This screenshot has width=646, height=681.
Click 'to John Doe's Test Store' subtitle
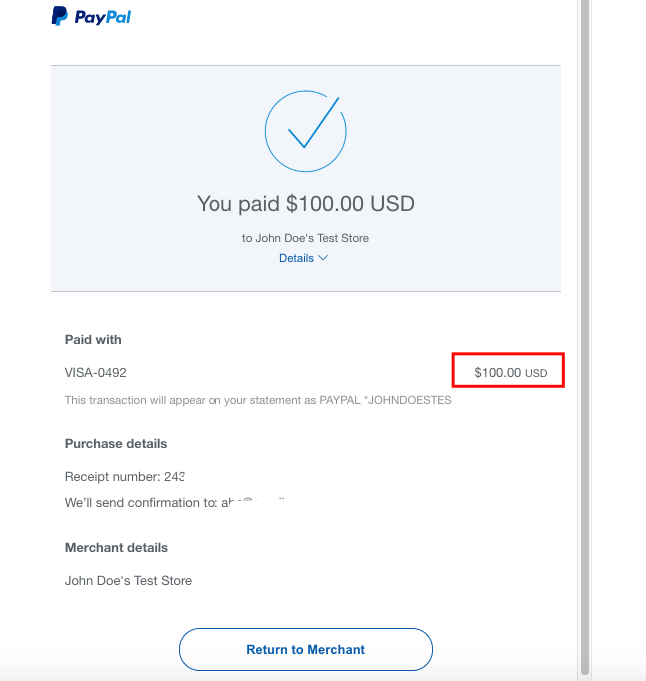[306, 238]
